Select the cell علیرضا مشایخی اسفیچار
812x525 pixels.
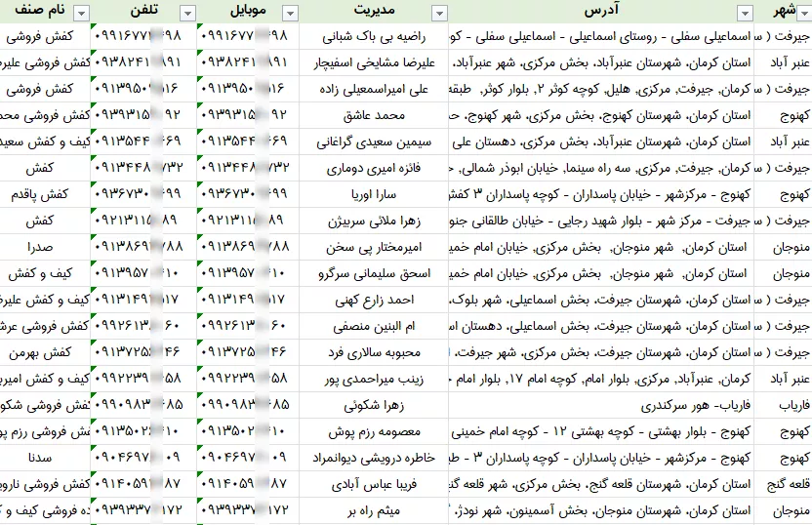pos(374,62)
